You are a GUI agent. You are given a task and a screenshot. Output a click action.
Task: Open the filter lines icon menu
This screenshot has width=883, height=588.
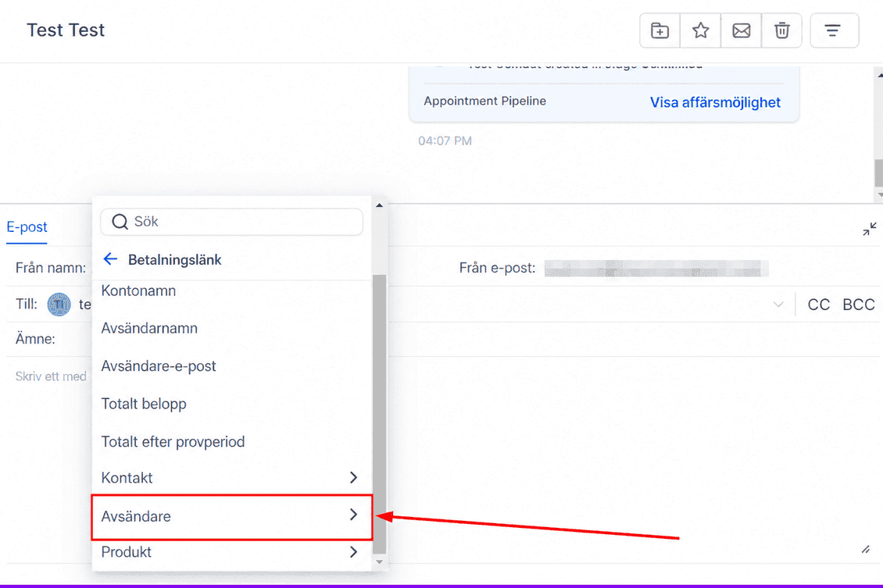click(834, 30)
